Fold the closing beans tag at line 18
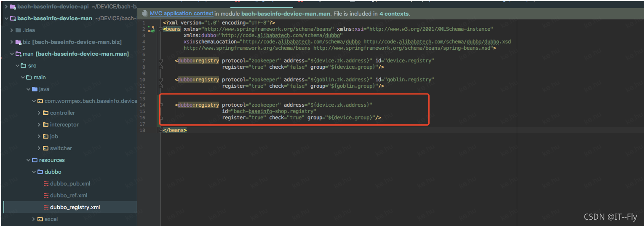The height and width of the screenshot is (226, 644). coord(160,130)
